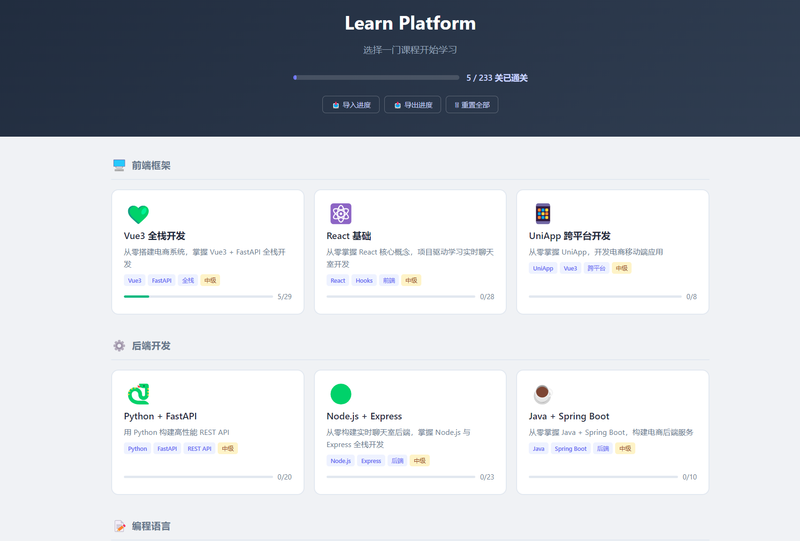The image size is (800, 541).
Task: Click the Hooks tag in React 基础 card
Action: point(364,280)
